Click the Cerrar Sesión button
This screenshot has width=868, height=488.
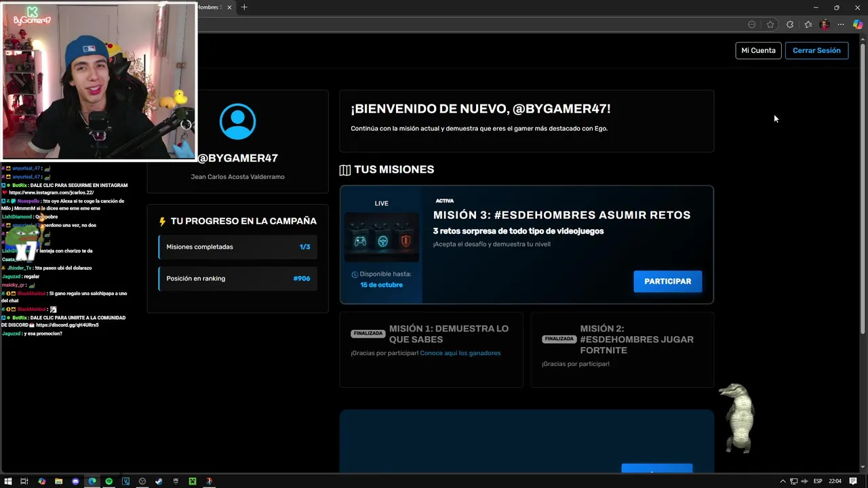816,50
